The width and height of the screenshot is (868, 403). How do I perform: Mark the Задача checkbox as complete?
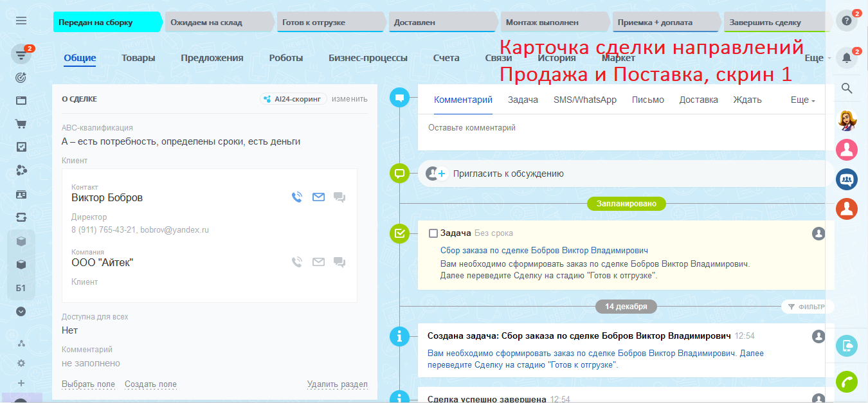point(433,233)
